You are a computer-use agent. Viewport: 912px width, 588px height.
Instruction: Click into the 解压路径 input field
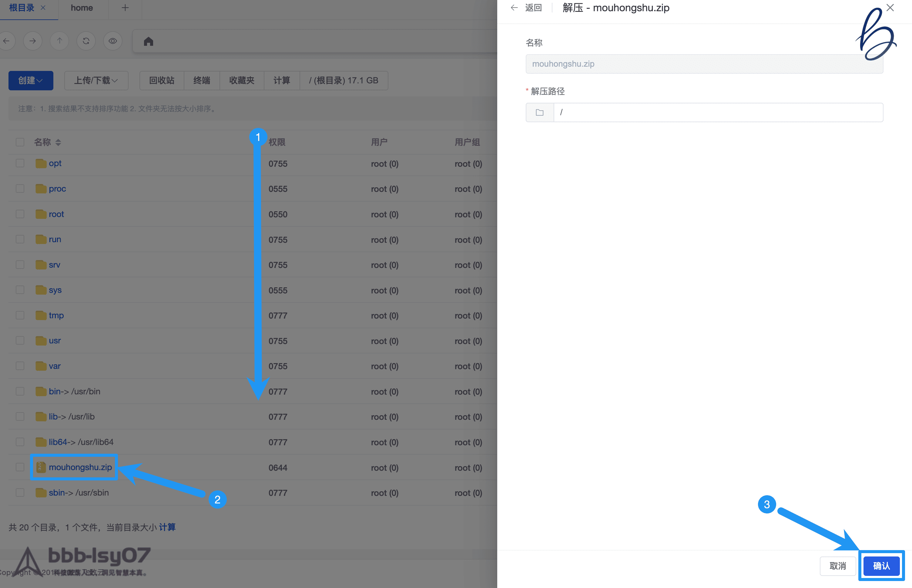pyautogui.click(x=718, y=113)
